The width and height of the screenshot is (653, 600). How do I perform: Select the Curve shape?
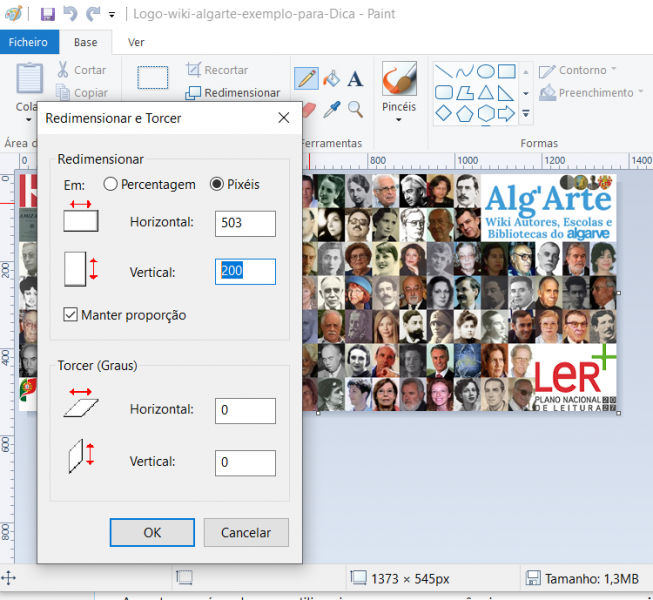[464, 71]
